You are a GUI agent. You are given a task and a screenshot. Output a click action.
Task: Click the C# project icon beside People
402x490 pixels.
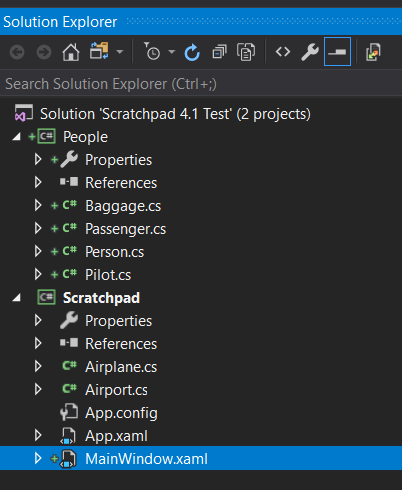pyautogui.click(x=46, y=137)
